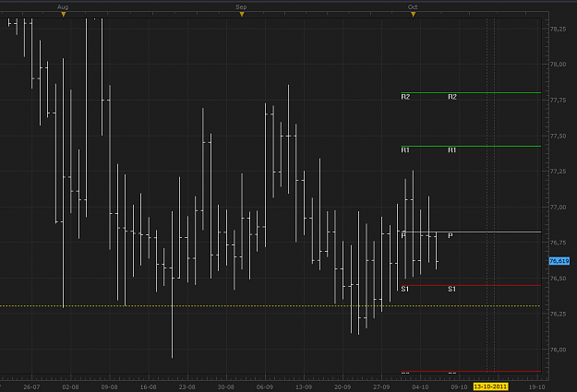Click the orange triangle marker under Aug
Viewport: 577px width, 392px height.
pos(64,15)
